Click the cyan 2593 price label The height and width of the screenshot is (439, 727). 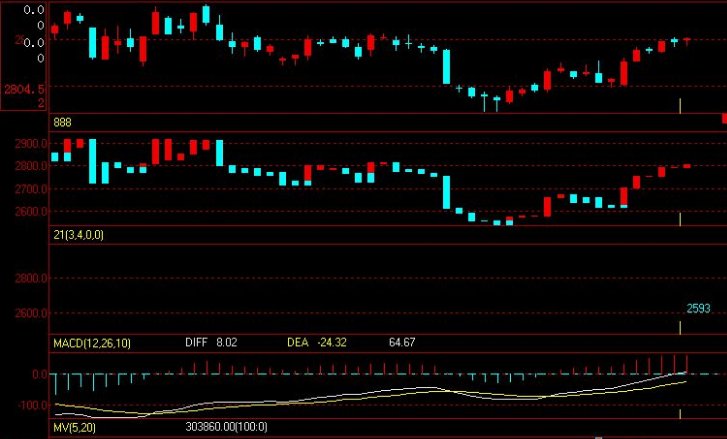point(698,309)
